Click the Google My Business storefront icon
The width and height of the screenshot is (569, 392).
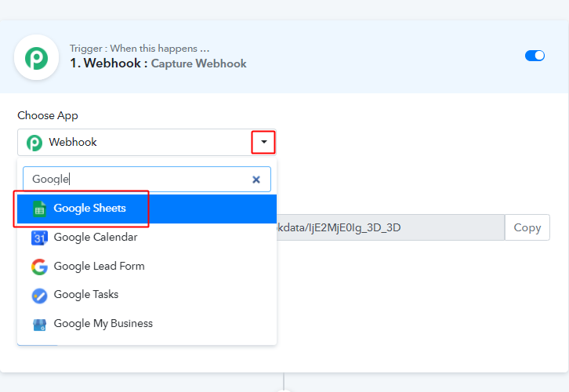pyautogui.click(x=39, y=325)
